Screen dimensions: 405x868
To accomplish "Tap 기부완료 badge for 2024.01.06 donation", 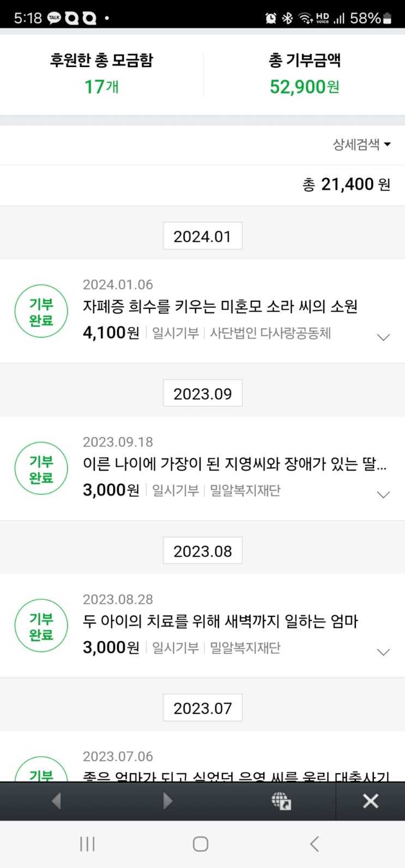I will [41, 312].
